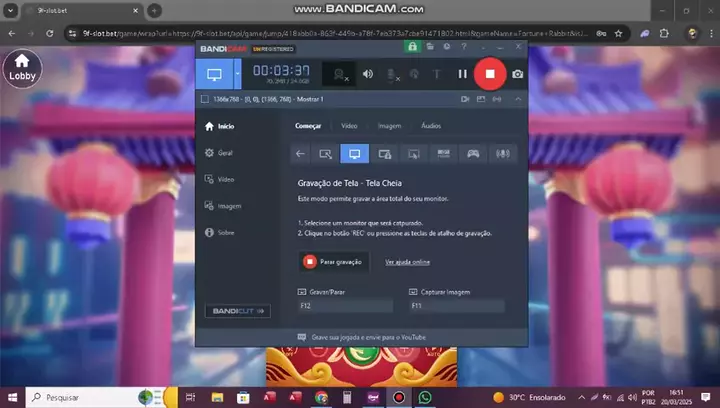
Task: Click the Gravar/Parar F12 hotkey field
Action: tap(345, 306)
